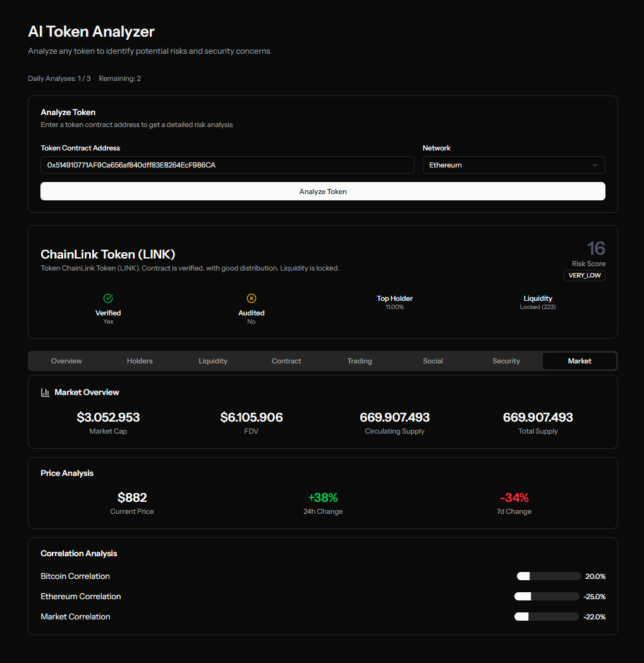The image size is (644, 663).
Task: Switch to the Overview tab
Action: [x=66, y=361]
